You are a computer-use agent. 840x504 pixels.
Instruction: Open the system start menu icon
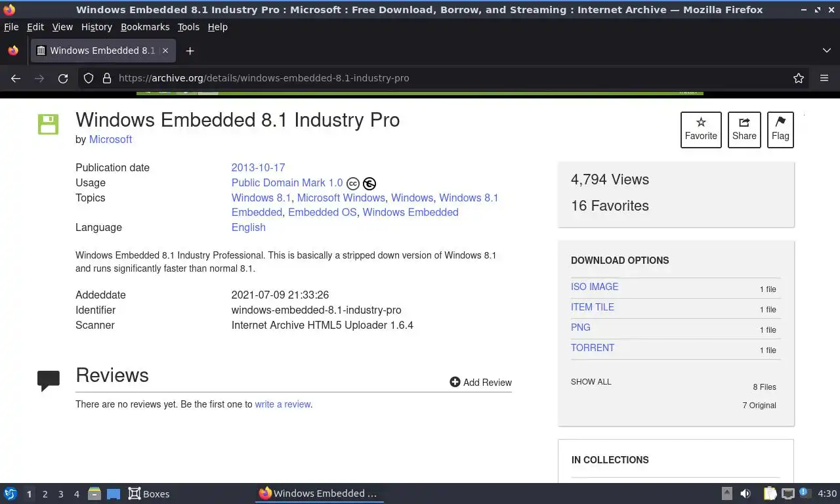coord(10,493)
